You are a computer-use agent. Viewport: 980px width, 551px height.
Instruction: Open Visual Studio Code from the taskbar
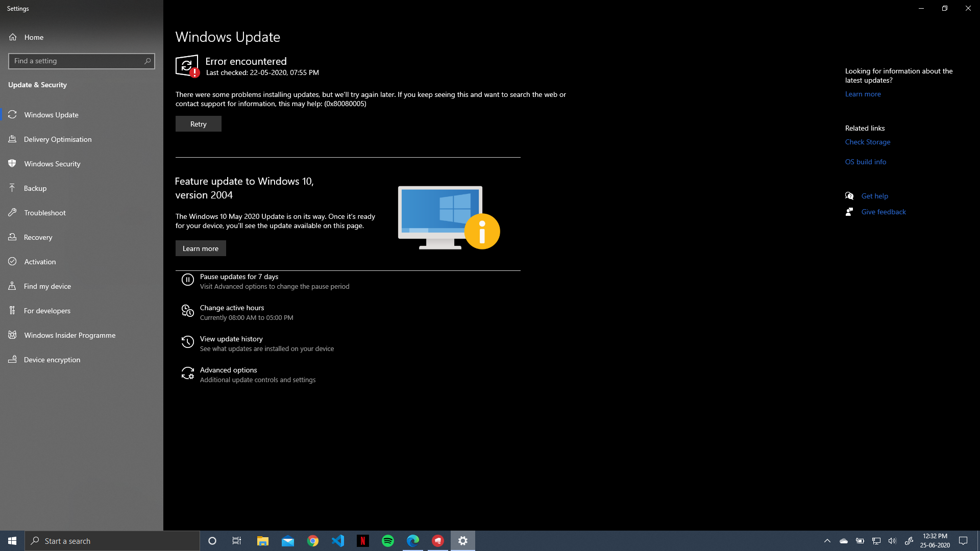pyautogui.click(x=338, y=541)
